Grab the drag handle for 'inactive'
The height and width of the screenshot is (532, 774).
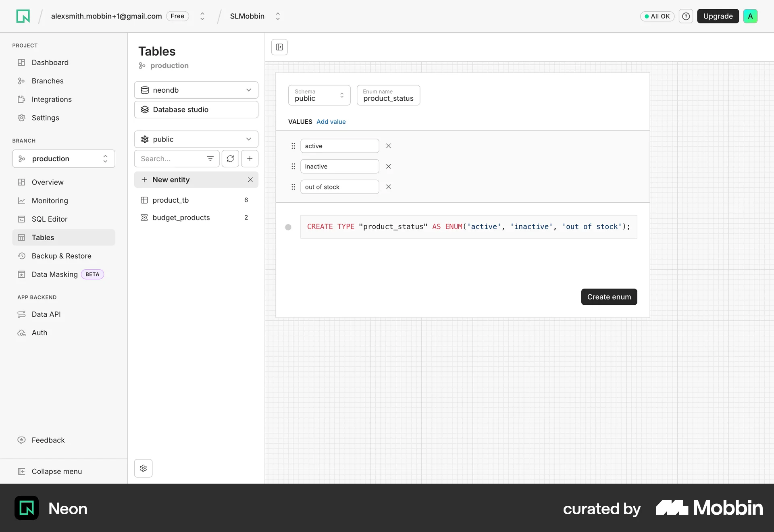pos(293,166)
